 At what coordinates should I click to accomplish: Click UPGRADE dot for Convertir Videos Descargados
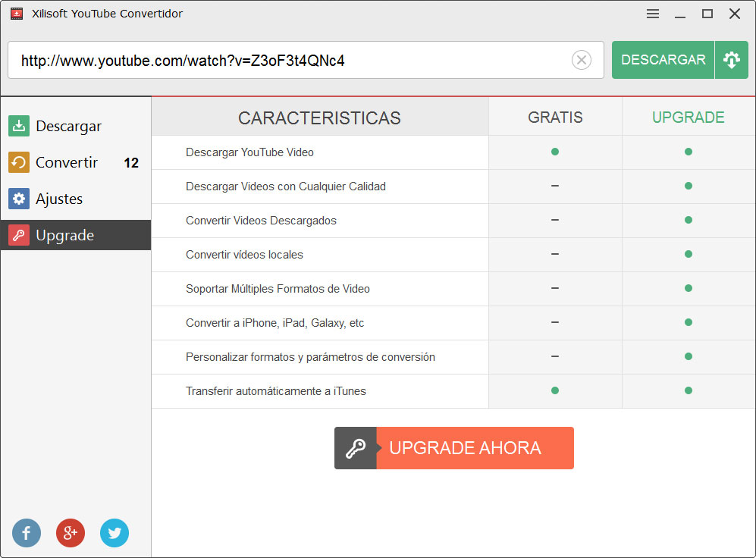689,220
